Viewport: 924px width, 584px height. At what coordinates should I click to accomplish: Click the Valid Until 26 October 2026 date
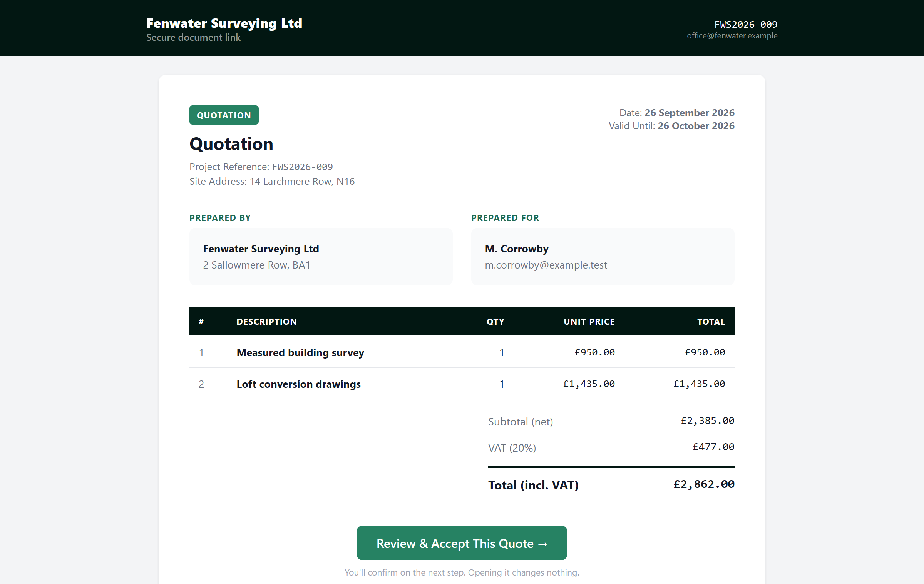(696, 126)
